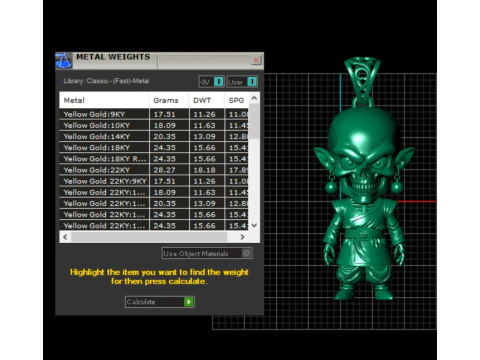Click the vertical scrollbar thumb
This screenshot has height=360, width=480.
pyautogui.click(x=254, y=121)
